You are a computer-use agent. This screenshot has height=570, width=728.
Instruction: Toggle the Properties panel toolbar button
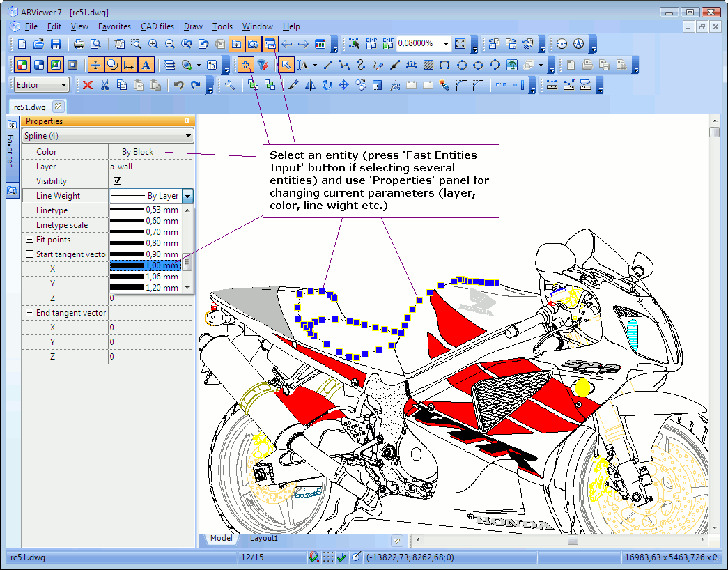[x=270, y=44]
